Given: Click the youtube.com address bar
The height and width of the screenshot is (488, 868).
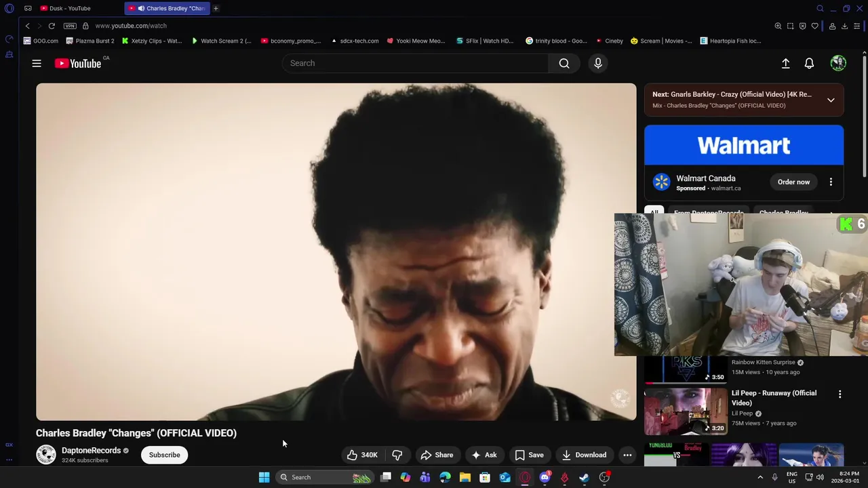Looking at the screenshot, I should coord(131,26).
